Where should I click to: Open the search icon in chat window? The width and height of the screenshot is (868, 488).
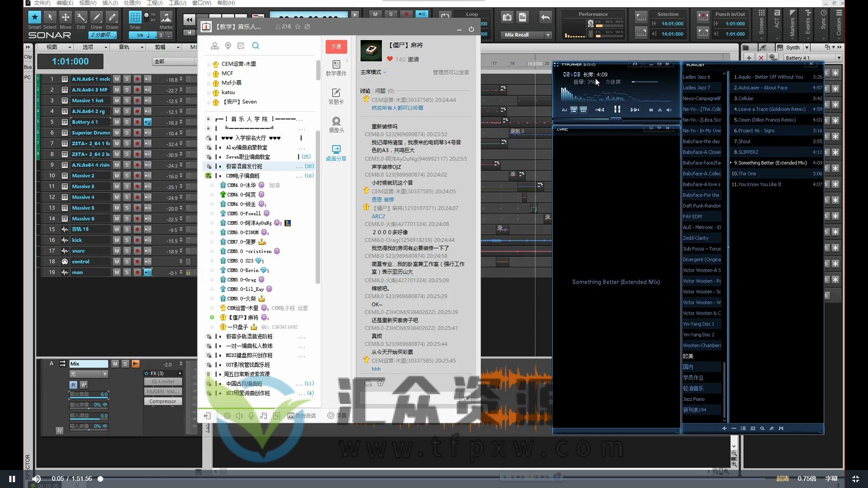(255, 46)
